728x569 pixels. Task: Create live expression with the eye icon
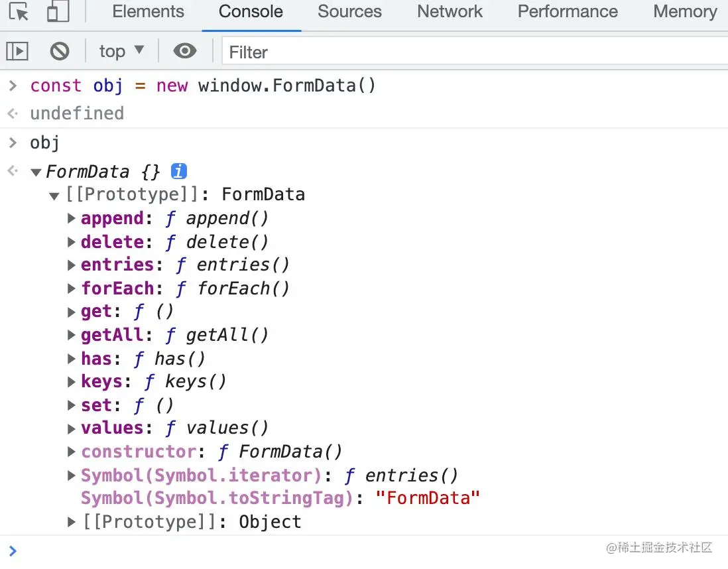[185, 51]
